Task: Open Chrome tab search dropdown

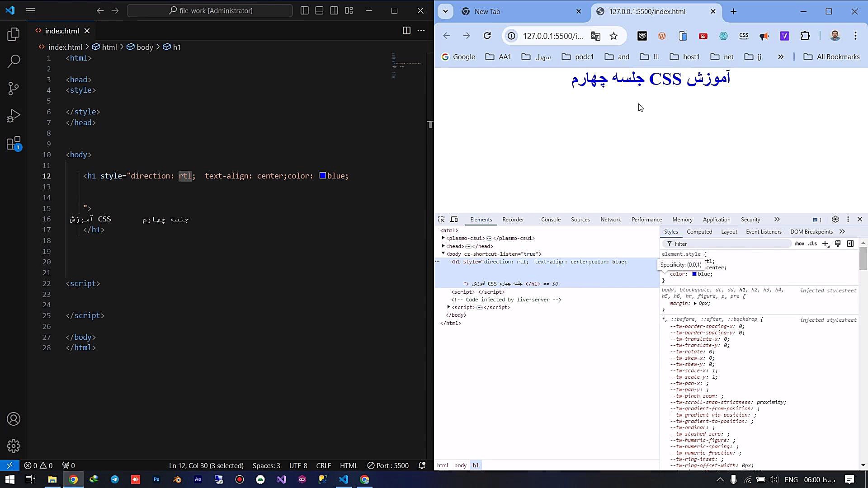Action: click(x=445, y=11)
